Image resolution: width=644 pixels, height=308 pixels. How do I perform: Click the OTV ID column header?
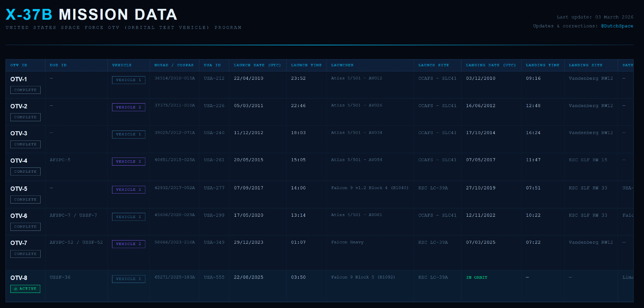tap(19, 65)
